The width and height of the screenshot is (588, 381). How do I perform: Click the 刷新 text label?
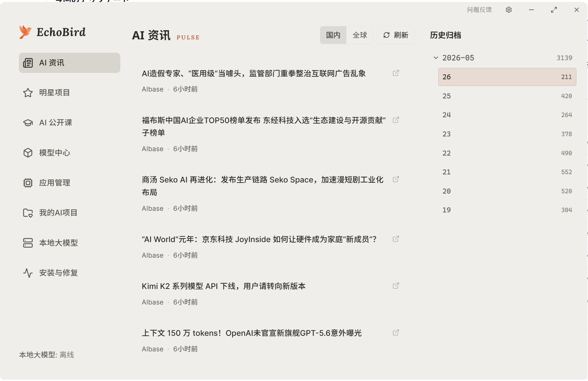[401, 35]
